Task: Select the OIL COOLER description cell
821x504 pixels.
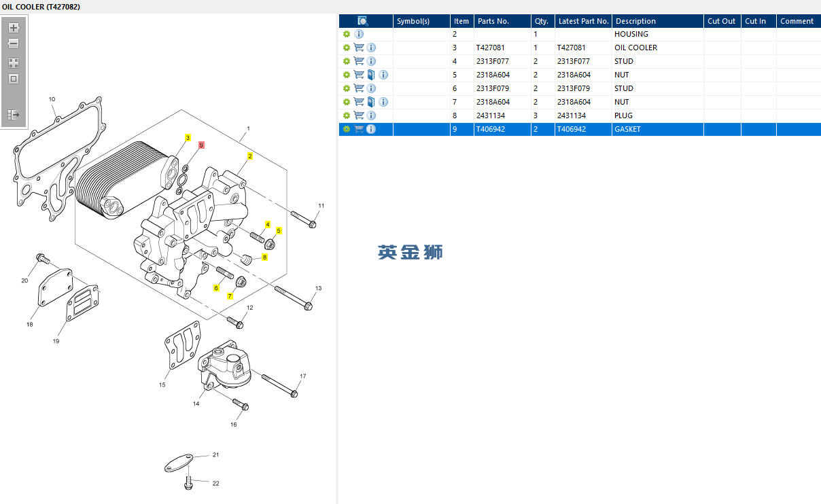Action: (658, 48)
